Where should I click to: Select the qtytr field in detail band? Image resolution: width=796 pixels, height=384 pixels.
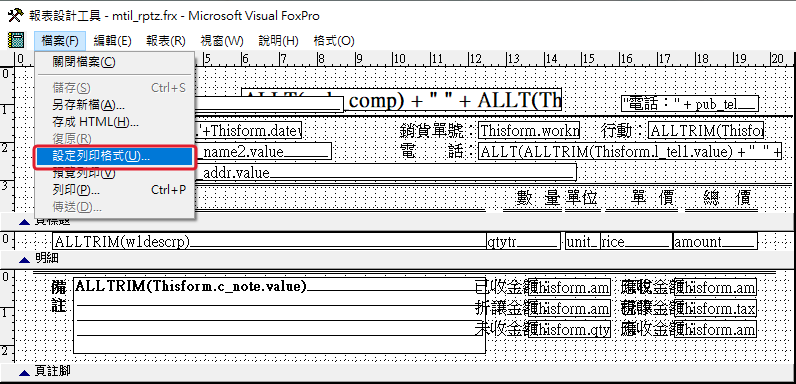pos(523,242)
